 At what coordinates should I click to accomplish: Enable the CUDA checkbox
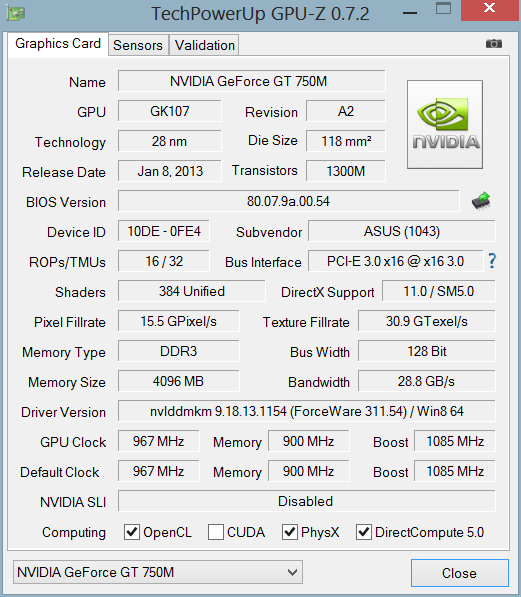(216, 532)
